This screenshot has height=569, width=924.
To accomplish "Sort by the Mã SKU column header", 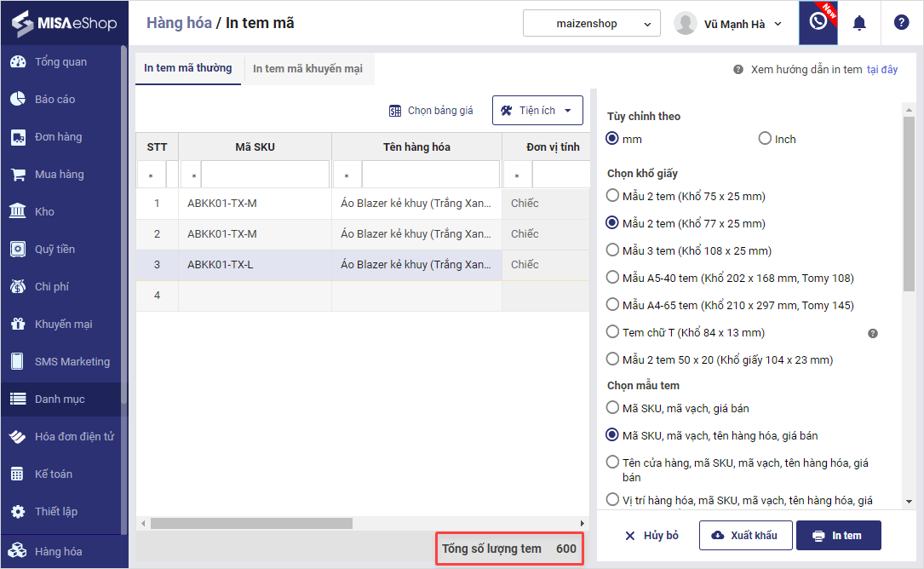I will (255, 147).
